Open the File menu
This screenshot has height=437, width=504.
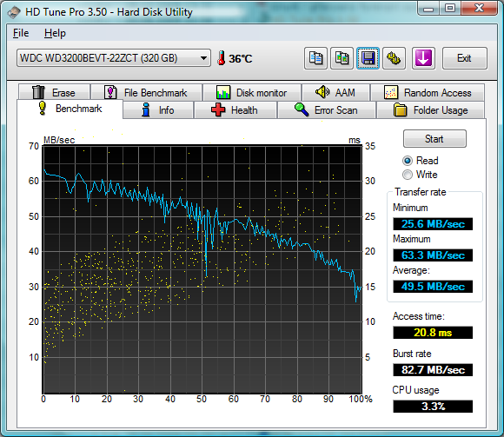click(21, 33)
